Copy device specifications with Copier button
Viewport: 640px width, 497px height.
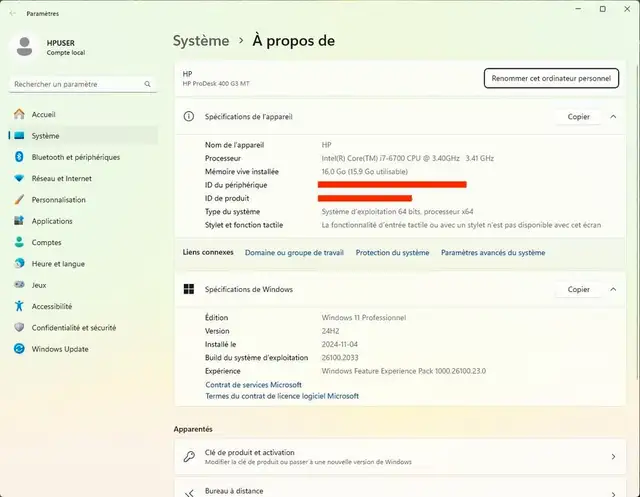(578, 117)
